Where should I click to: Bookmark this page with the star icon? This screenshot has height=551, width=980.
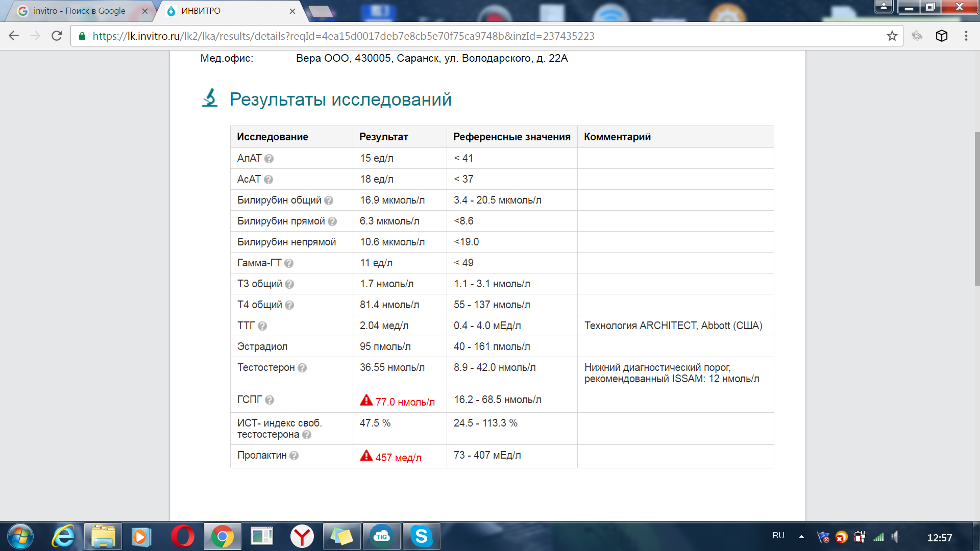click(892, 36)
